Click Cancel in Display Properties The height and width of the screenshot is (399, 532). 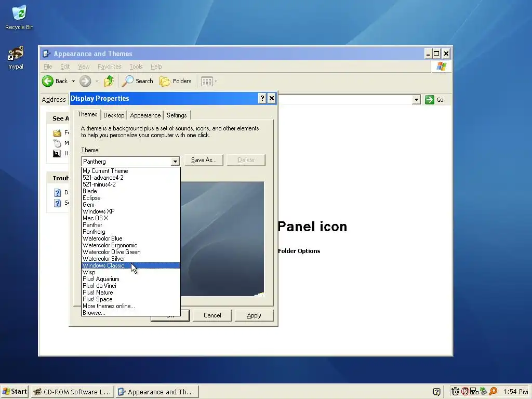click(x=212, y=315)
